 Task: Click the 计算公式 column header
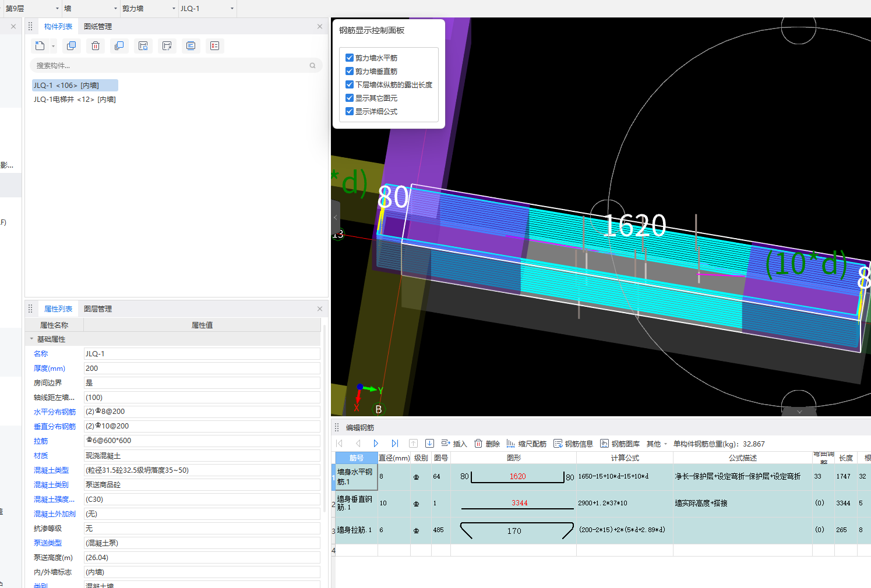(x=625, y=458)
